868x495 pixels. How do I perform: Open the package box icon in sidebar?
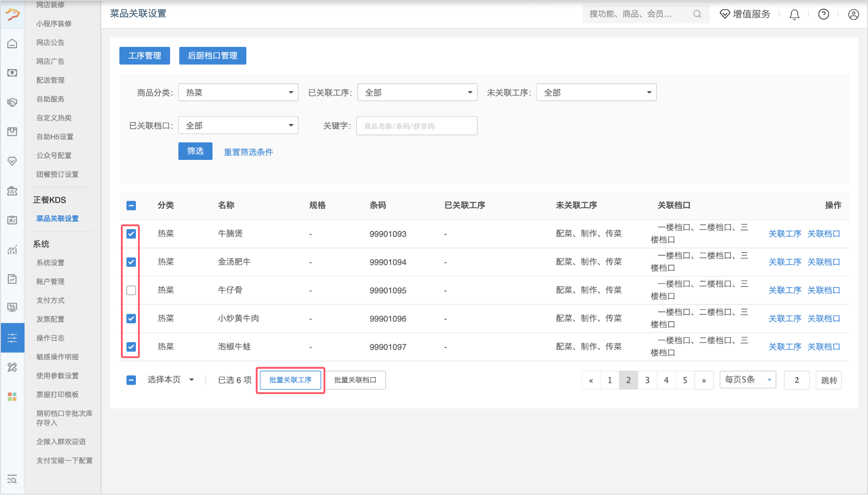pos(12,131)
